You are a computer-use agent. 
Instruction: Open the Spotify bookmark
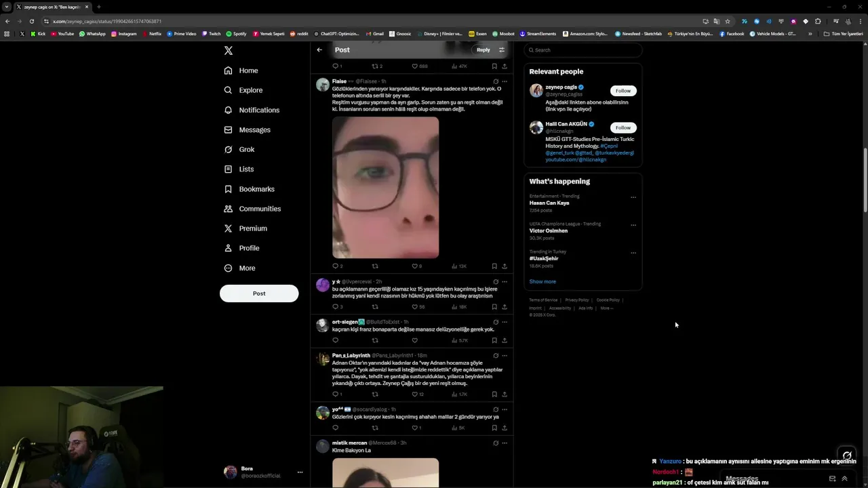click(237, 33)
